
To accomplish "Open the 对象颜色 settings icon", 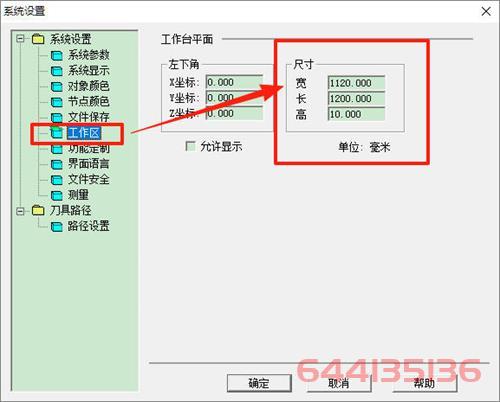I will [x=57, y=86].
